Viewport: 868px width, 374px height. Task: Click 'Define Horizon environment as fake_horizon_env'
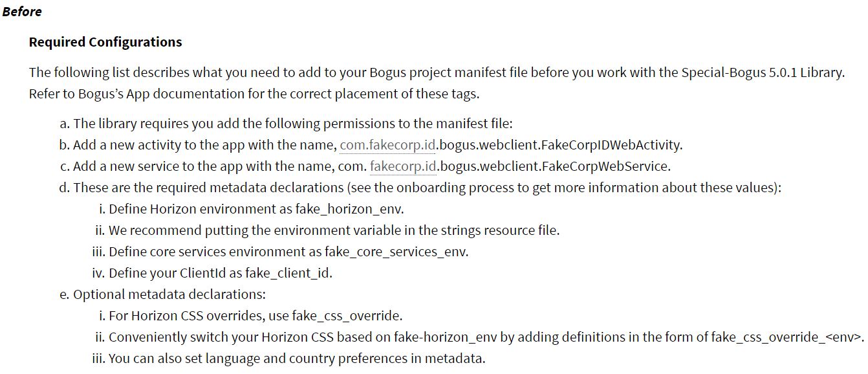point(252,209)
